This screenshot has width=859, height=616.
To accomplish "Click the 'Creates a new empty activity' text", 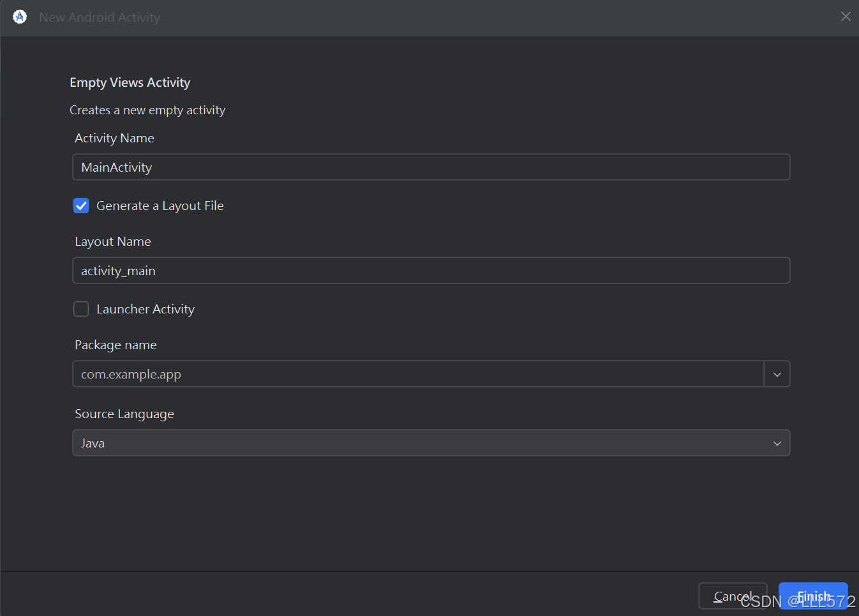I will coord(147,110).
